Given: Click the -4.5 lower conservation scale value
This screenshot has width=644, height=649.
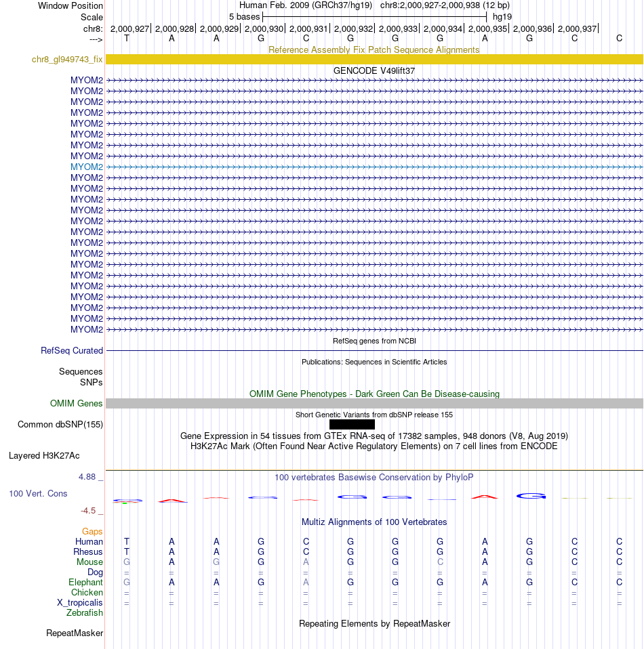Looking at the screenshot, I should [88, 511].
